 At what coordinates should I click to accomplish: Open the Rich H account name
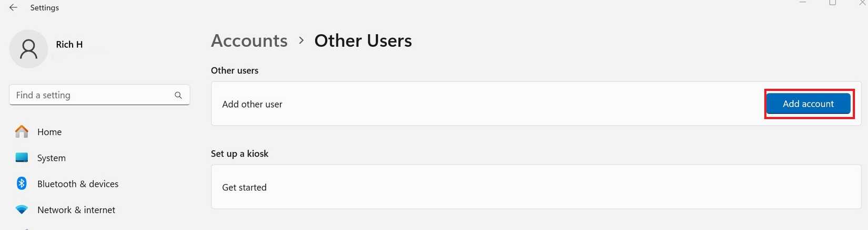click(x=69, y=45)
